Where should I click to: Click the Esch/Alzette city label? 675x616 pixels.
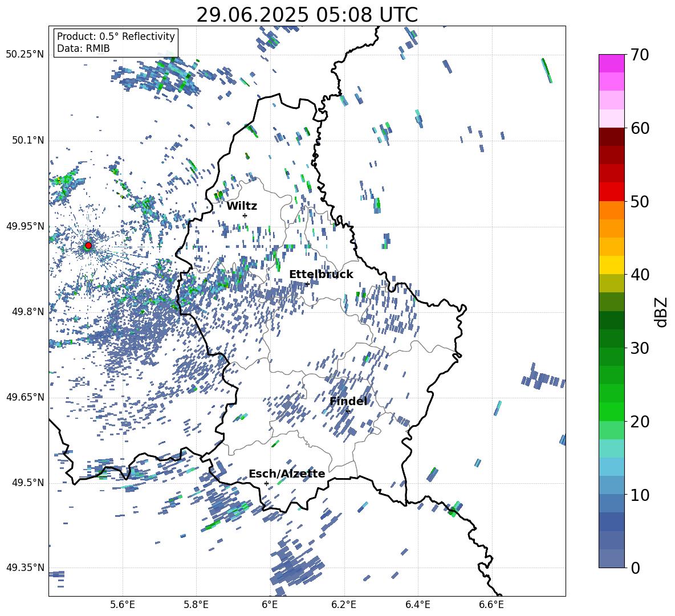[287, 474]
